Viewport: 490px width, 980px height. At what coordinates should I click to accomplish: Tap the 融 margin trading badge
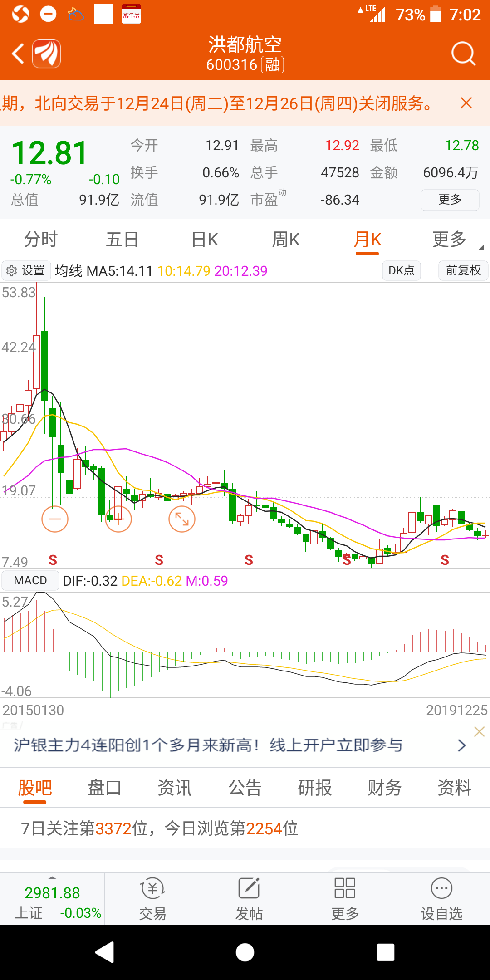point(272,65)
